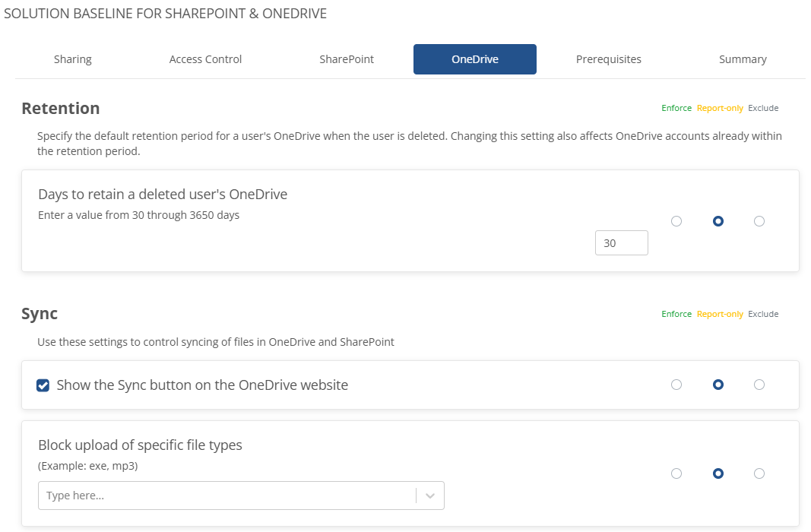The width and height of the screenshot is (811, 532).
Task: Click the Retention section heading
Action: pos(61,108)
